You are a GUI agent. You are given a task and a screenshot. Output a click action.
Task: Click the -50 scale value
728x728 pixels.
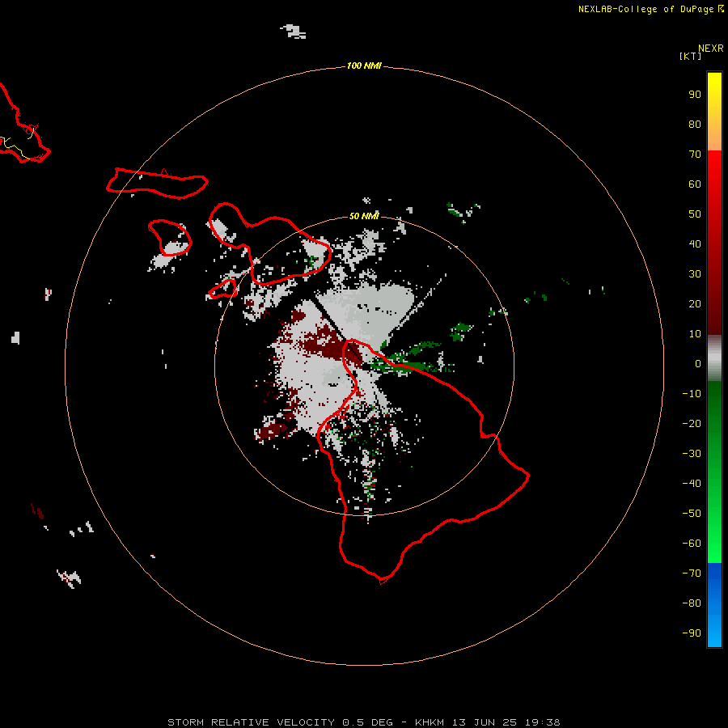click(x=692, y=514)
